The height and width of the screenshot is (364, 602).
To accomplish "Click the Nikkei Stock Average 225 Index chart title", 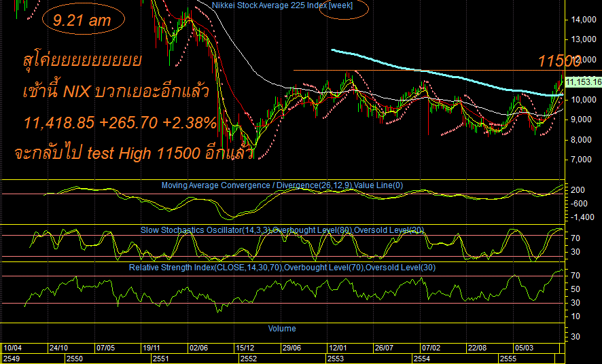I will (282, 5).
